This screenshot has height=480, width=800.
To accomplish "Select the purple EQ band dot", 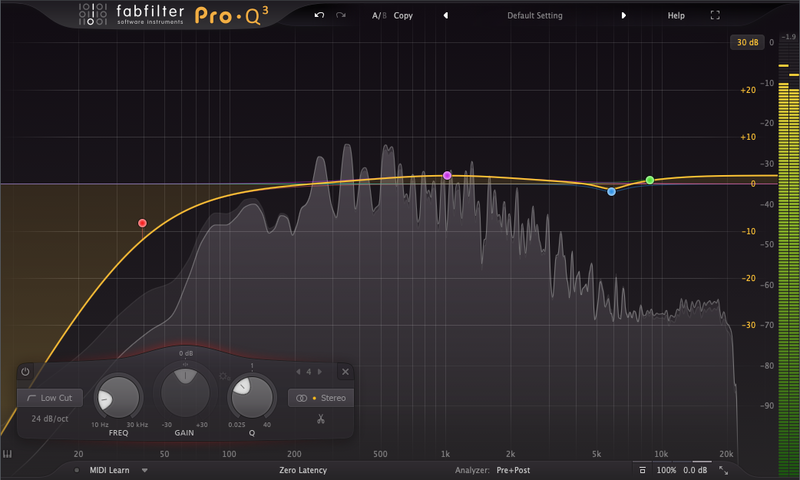I will click(x=447, y=175).
